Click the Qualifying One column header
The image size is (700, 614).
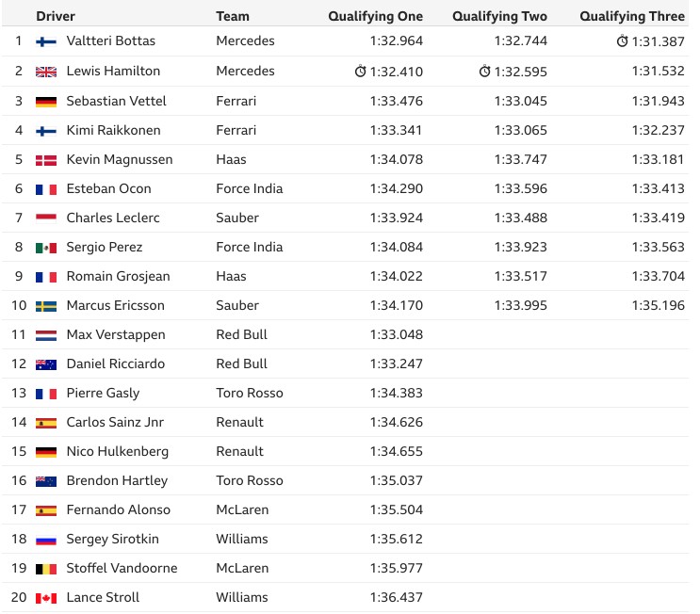point(376,17)
